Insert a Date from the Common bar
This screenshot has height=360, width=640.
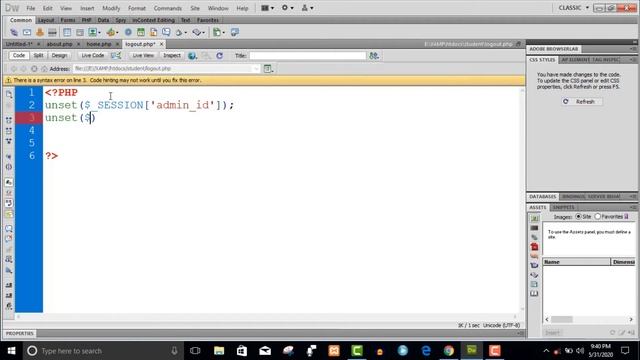point(141,32)
